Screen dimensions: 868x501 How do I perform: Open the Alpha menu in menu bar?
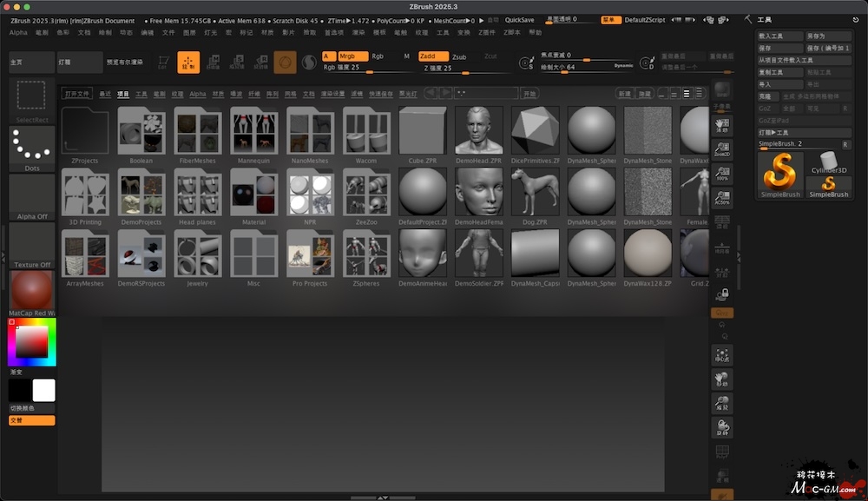[18, 32]
